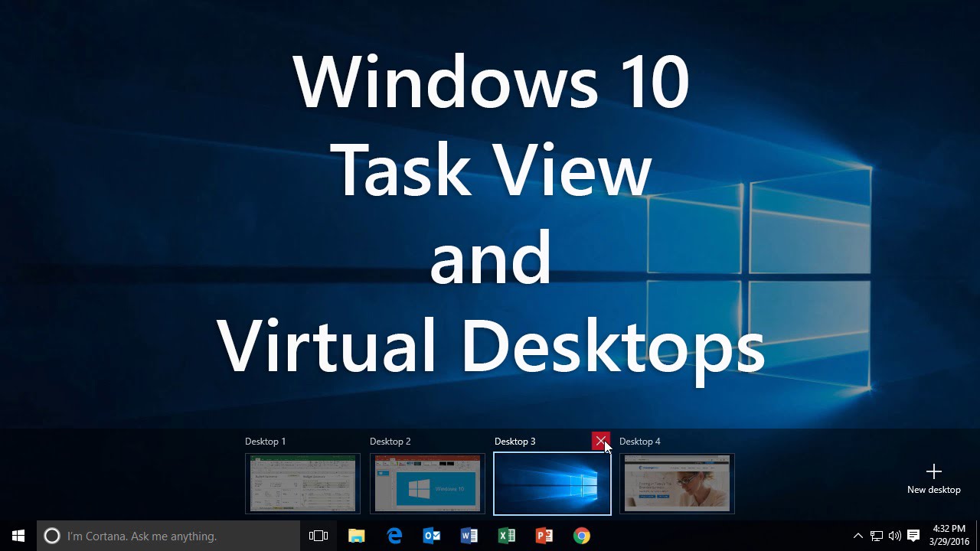Viewport: 980px width, 551px height.
Task: Open the network status icon
Action: pos(877,536)
